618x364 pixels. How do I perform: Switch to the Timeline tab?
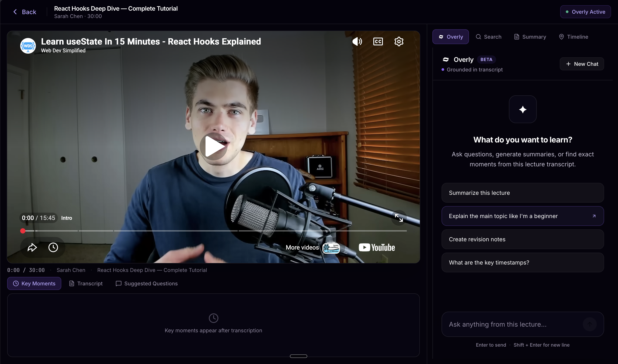pos(573,37)
